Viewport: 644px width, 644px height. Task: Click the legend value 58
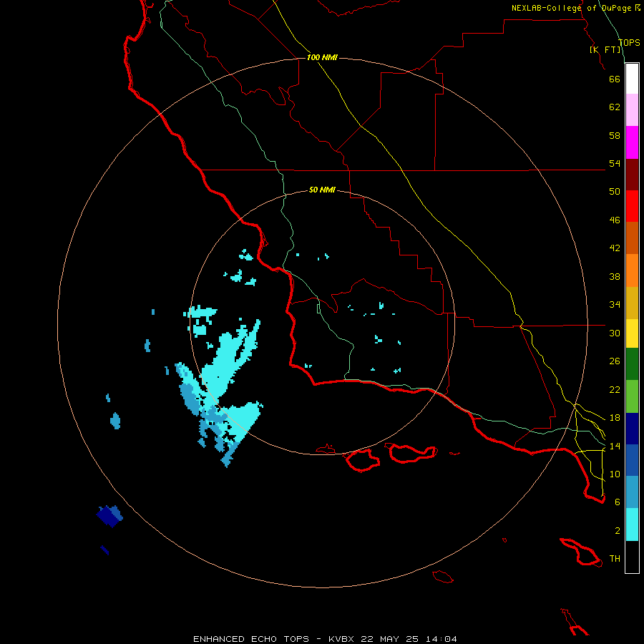pyautogui.click(x=615, y=135)
